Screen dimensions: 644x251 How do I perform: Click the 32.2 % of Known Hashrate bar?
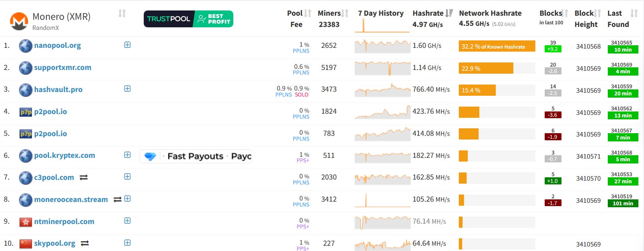click(497, 46)
